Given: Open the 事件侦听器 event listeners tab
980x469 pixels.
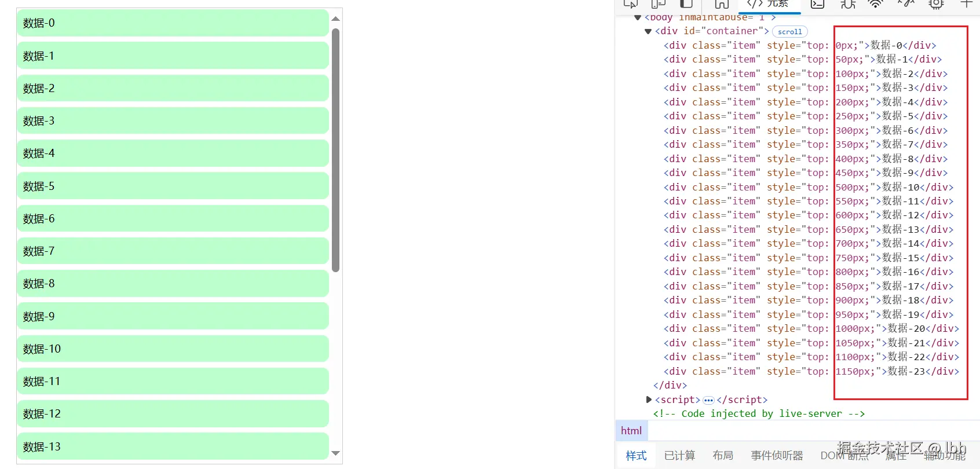Looking at the screenshot, I should (x=777, y=456).
